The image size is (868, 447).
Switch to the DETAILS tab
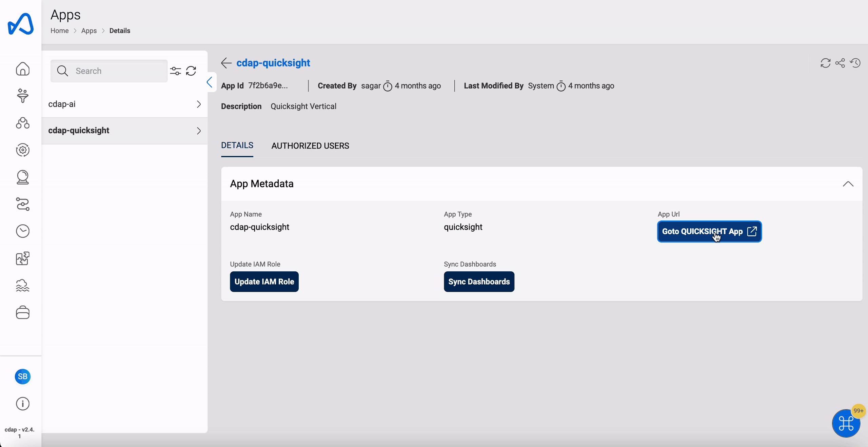coord(237,145)
